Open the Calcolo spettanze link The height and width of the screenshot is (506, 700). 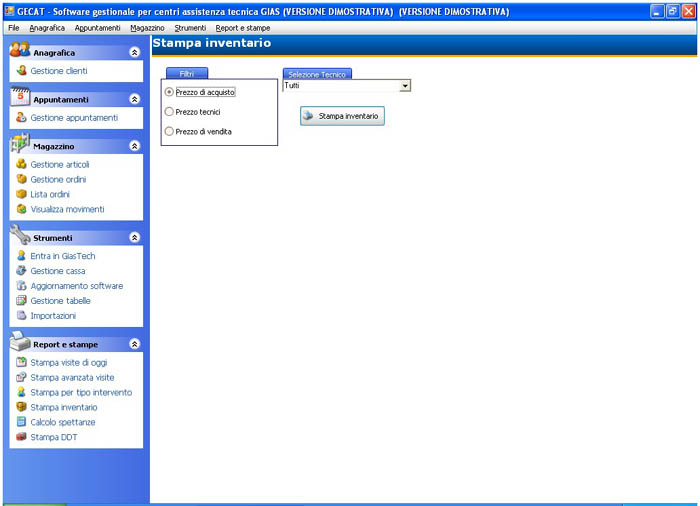(63, 422)
